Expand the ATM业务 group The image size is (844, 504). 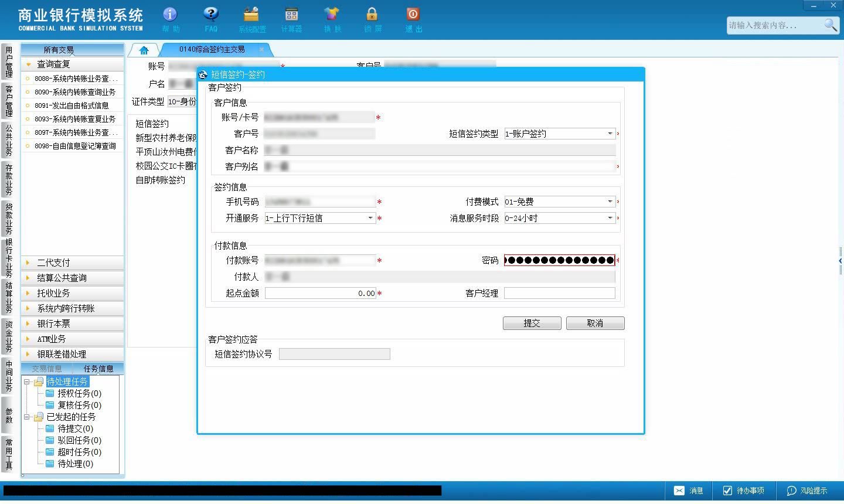(73, 339)
